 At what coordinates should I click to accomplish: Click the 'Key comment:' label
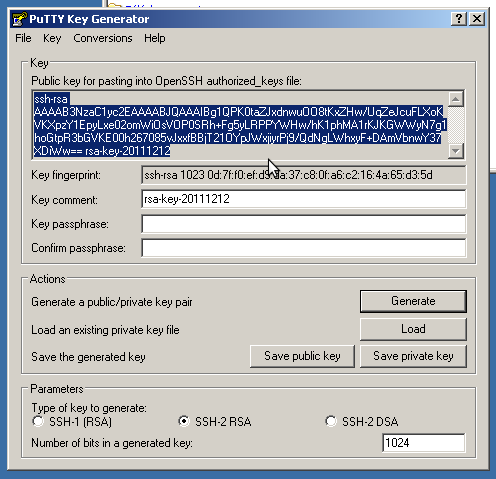(64, 200)
